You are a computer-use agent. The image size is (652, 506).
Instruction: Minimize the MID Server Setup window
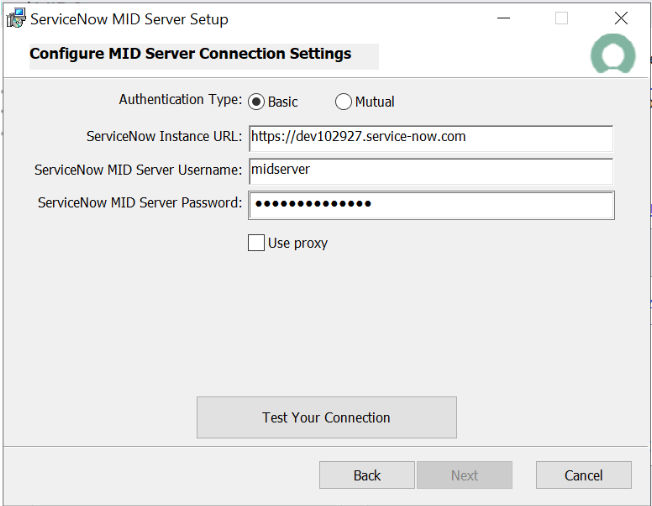coord(503,18)
